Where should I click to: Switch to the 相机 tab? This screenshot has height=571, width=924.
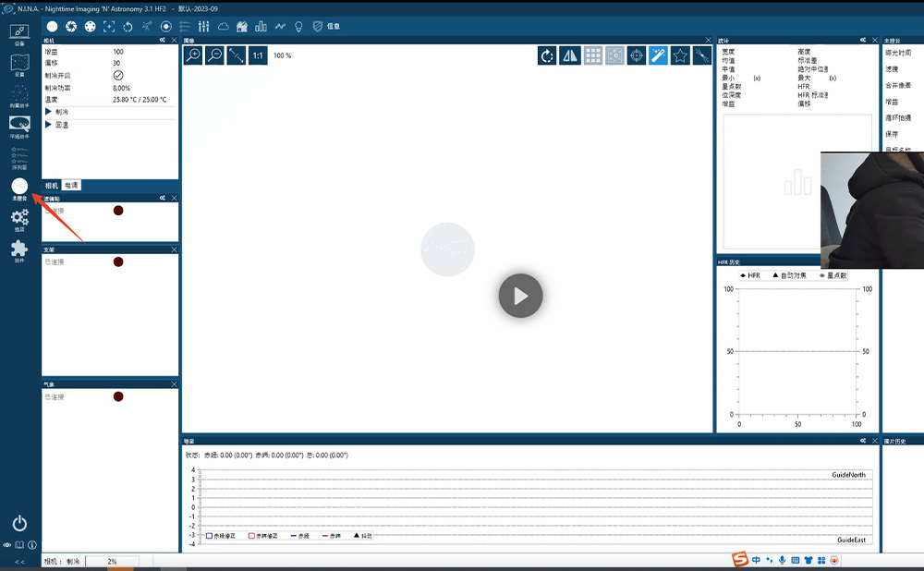tap(52, 186)
